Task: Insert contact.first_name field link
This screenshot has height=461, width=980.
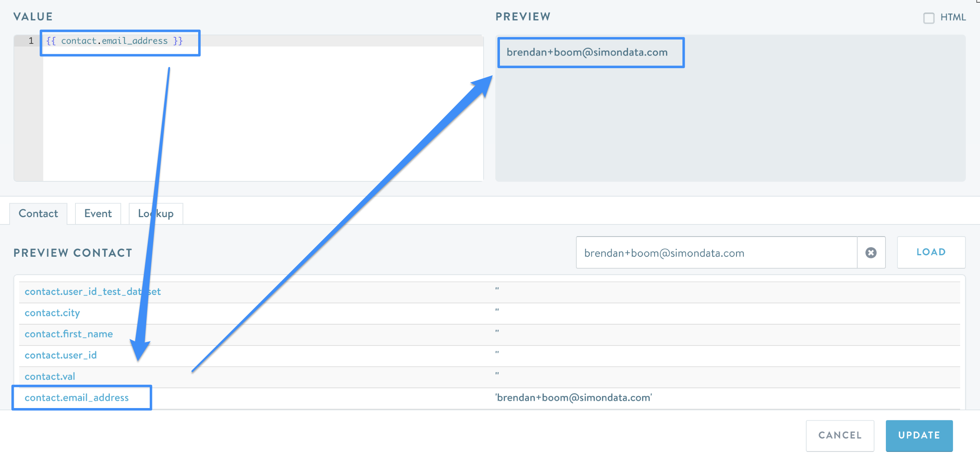Action: point(69,334)
